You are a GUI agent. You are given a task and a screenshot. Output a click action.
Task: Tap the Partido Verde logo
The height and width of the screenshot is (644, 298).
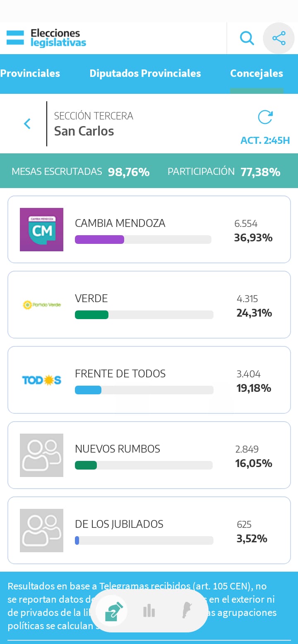41,305
